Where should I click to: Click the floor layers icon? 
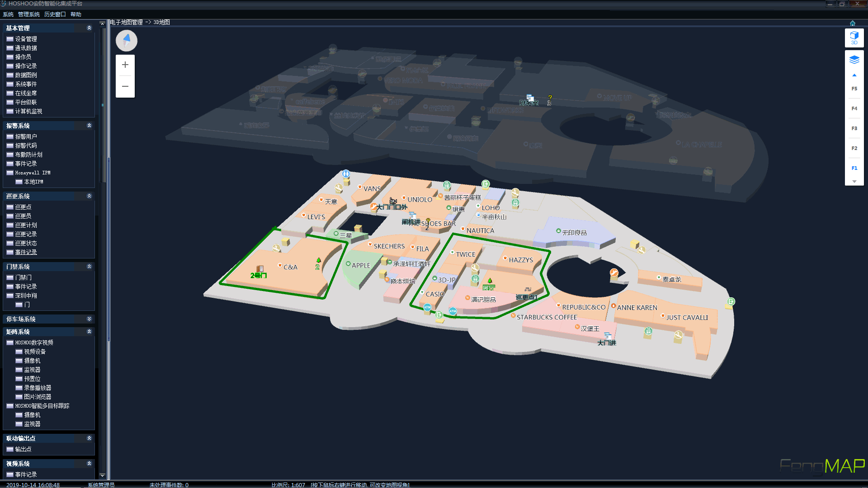pos(854,60)
